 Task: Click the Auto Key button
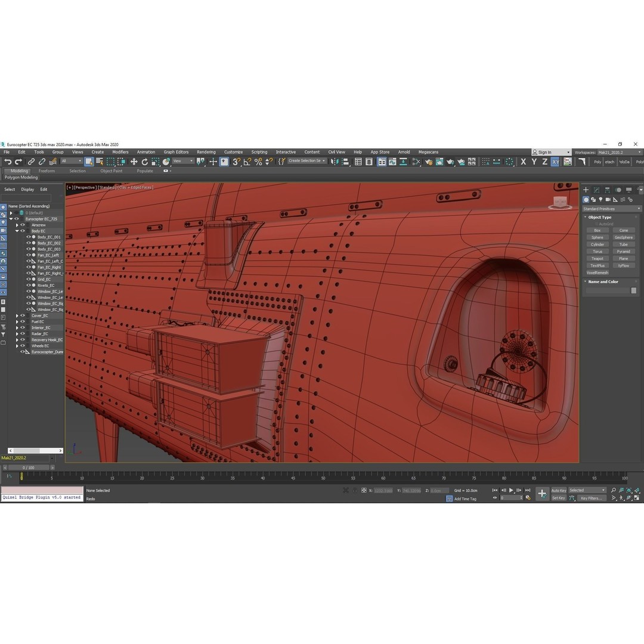pyautogui.click(x=559, y=490)
